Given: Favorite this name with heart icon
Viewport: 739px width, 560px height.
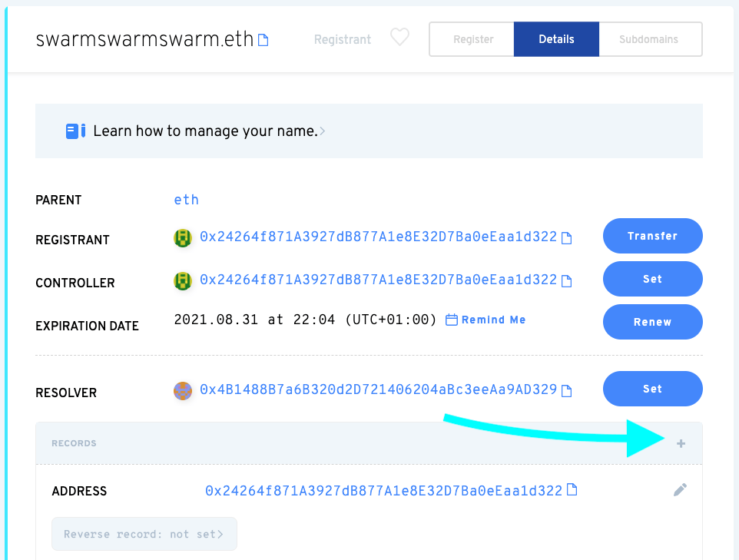Looking at the screenshot, I should (399, 38).
